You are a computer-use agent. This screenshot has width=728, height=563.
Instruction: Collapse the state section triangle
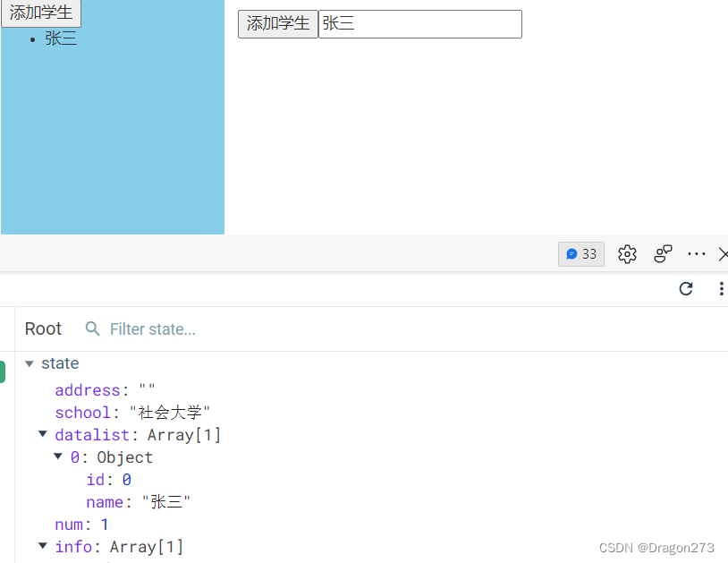click(x=30, y=363)
